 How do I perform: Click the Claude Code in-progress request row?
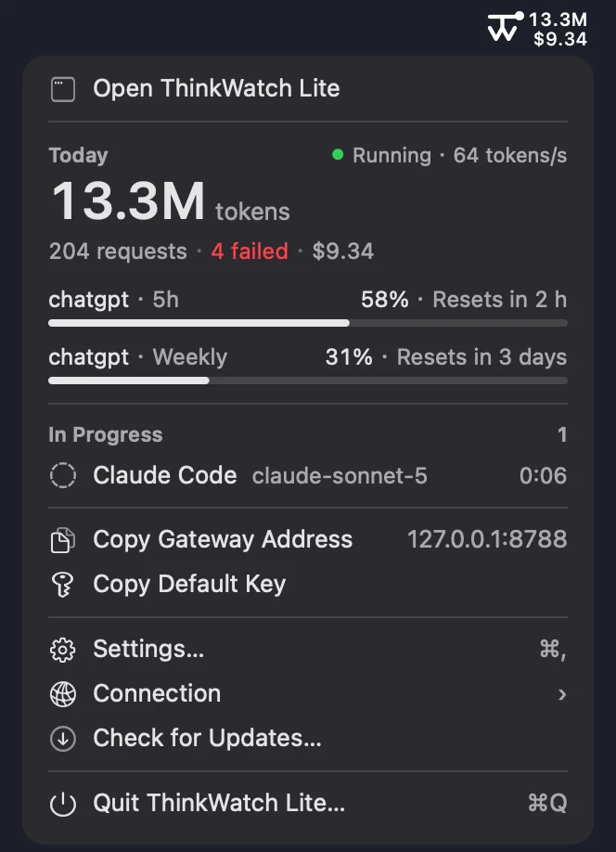point(308,475)
